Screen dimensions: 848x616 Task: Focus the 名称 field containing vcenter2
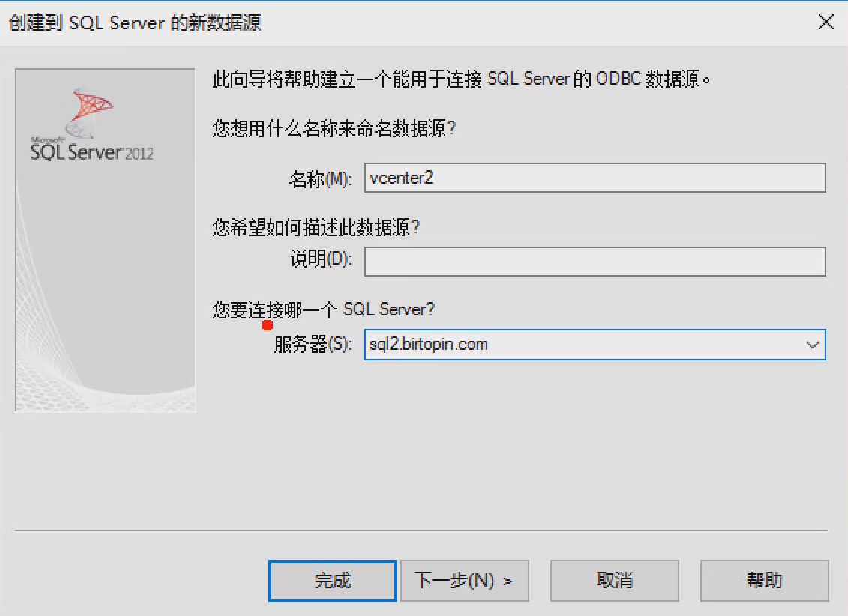[x=595, y=178]
